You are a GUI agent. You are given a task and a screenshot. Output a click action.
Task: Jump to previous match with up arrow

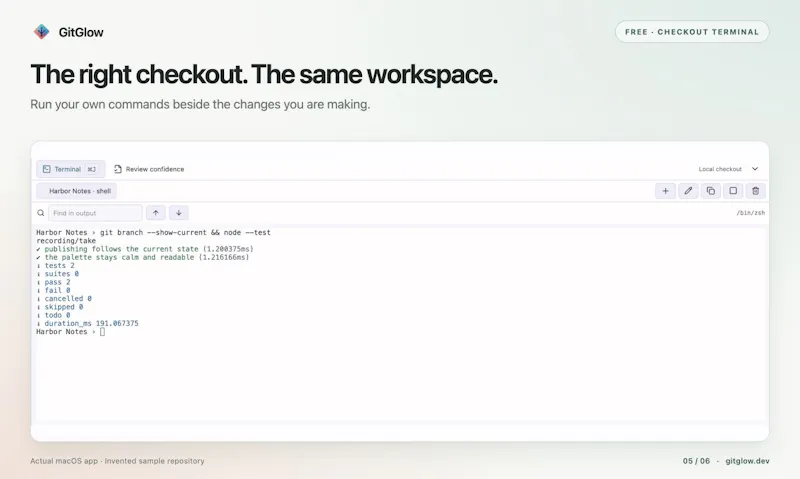(156, 213)
